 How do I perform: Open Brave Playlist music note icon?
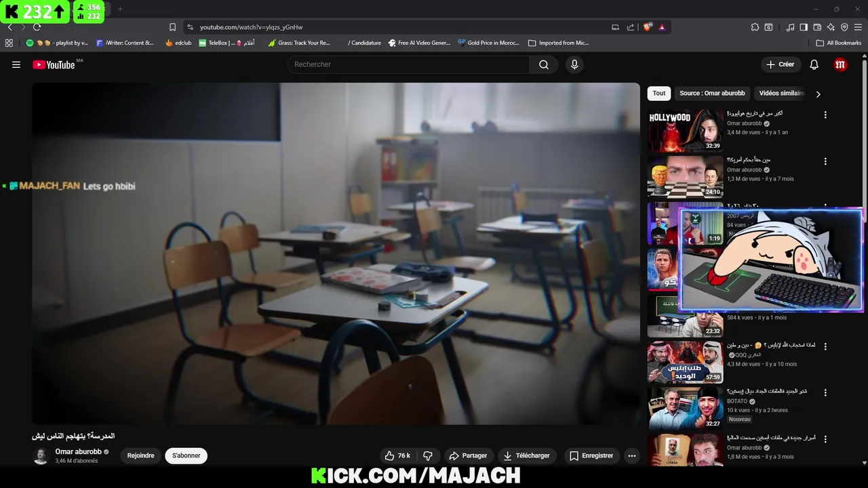pos(790,27)
